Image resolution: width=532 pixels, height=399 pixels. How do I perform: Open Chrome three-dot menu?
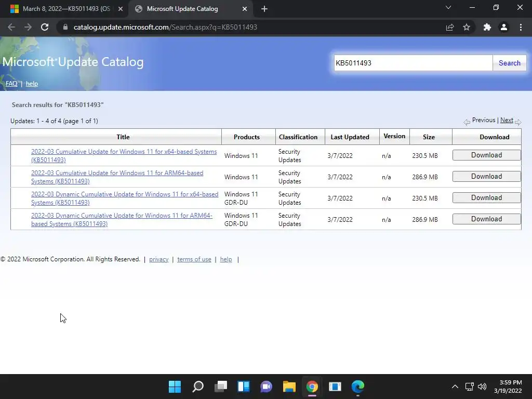[x=521, y=27]
